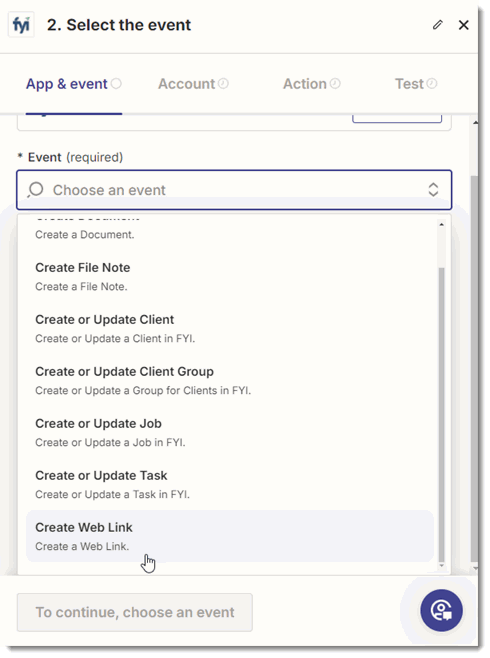Click the pencil rename step icon

(x=438, y=25)
